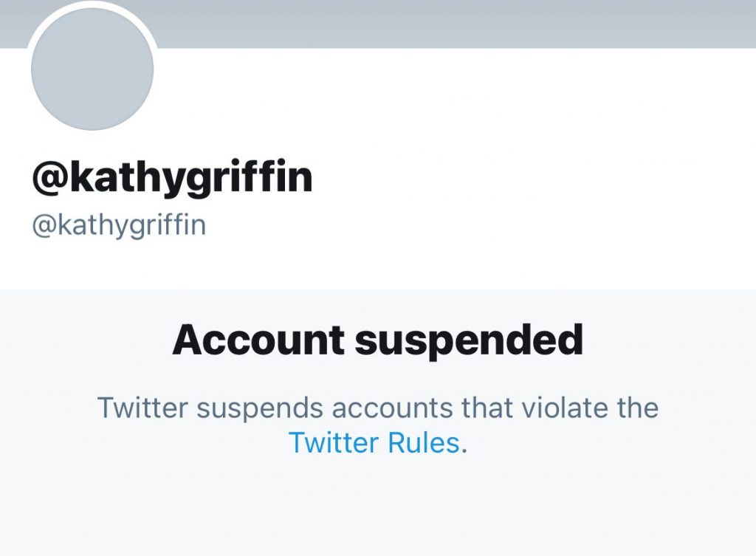Click the bold @kathygriffin display name
Viewport: 756px width, 556px height.
click(173, 179)
